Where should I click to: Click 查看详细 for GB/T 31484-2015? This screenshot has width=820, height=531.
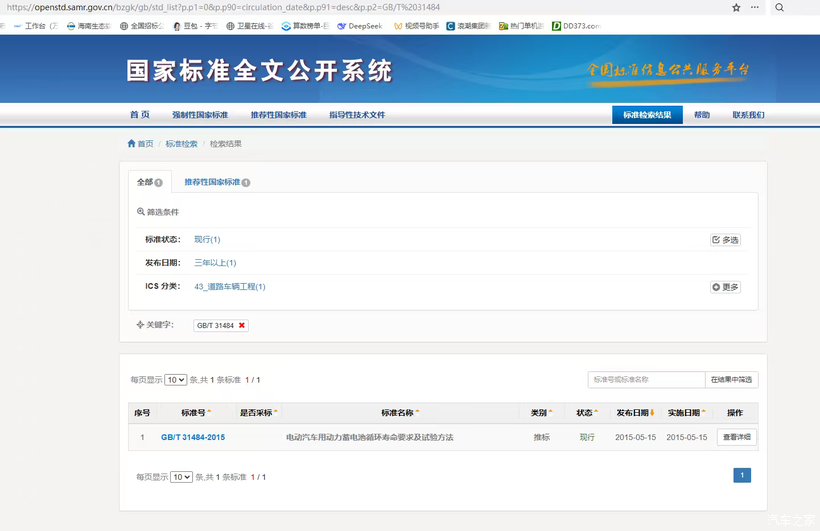[737, 437]
